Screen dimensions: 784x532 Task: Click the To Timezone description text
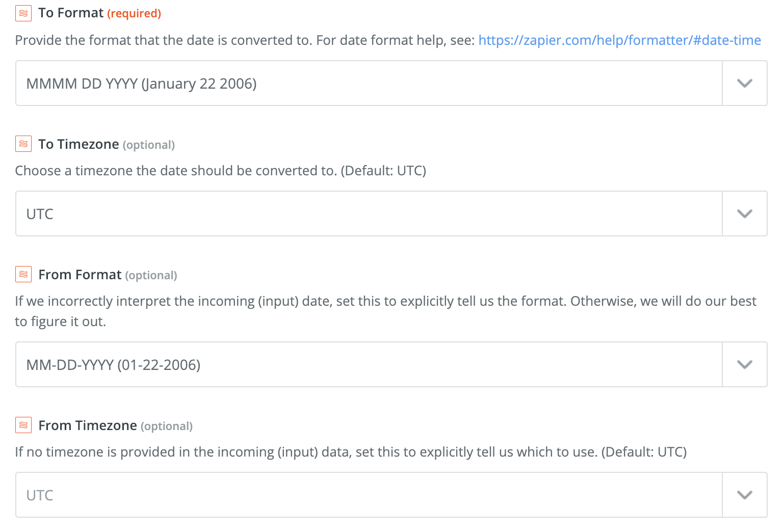[x=220, y=171]
